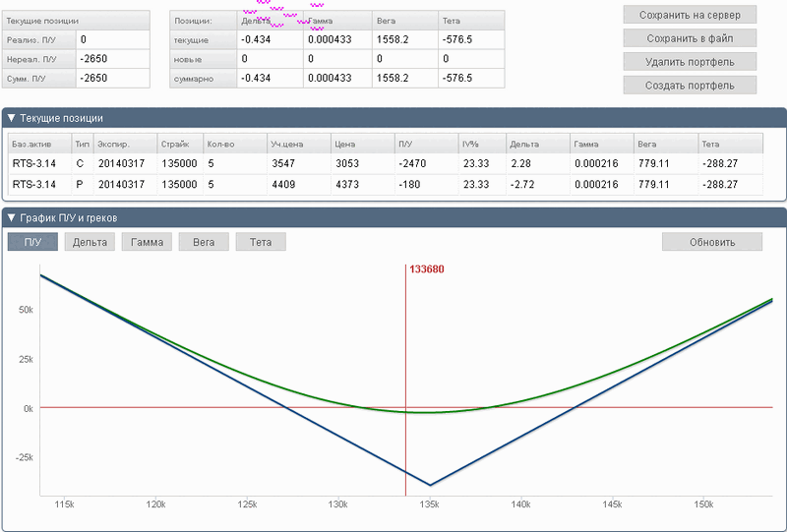Click the red 133680 price marker line

(x=405, y=344)
